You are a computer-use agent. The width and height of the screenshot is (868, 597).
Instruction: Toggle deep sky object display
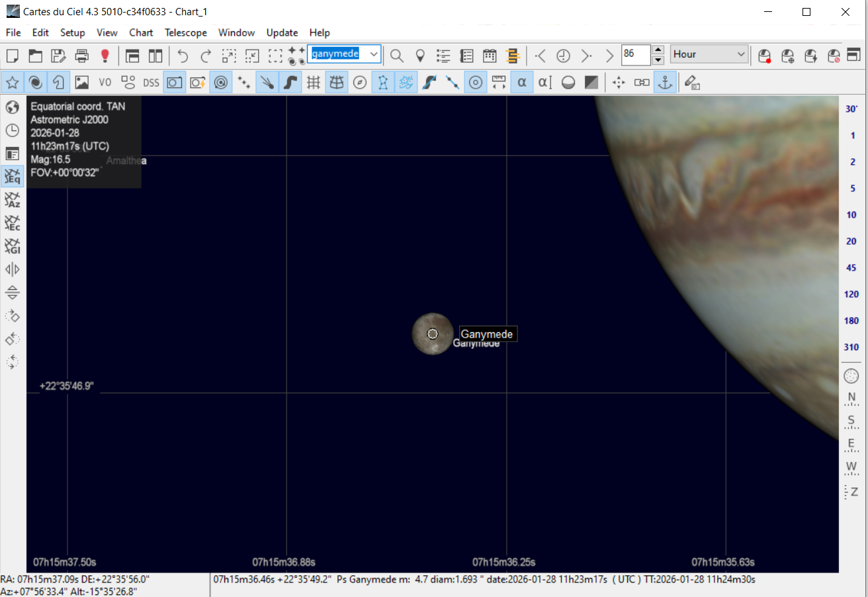coord(36,82)
